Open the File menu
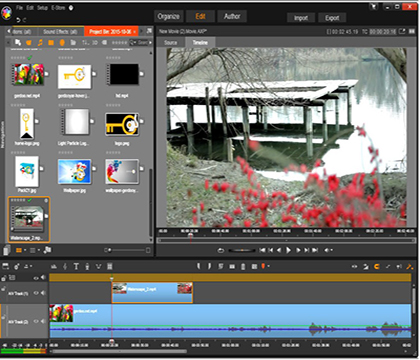The image size is (420, 360). [x=19, y=7]
